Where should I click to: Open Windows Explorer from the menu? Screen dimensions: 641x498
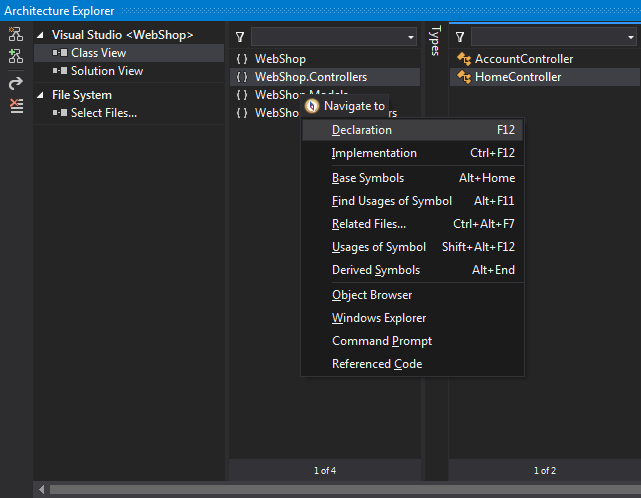pyautogui.click(x=412, y=318)
